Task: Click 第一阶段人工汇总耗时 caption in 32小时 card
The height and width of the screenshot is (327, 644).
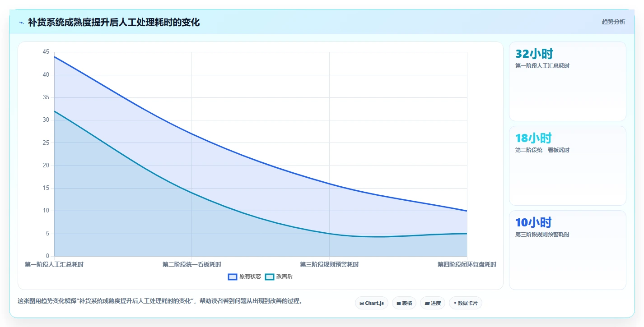Action: 542,66
